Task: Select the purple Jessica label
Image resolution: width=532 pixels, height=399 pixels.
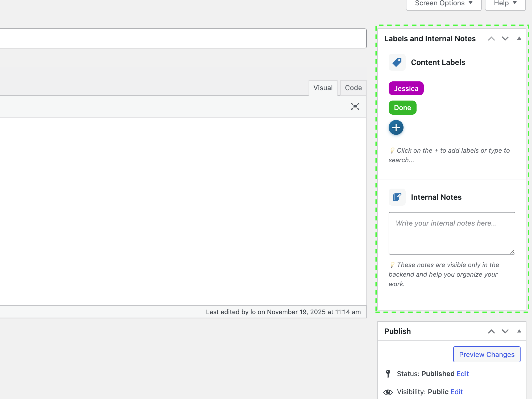Action: [406, 88]
